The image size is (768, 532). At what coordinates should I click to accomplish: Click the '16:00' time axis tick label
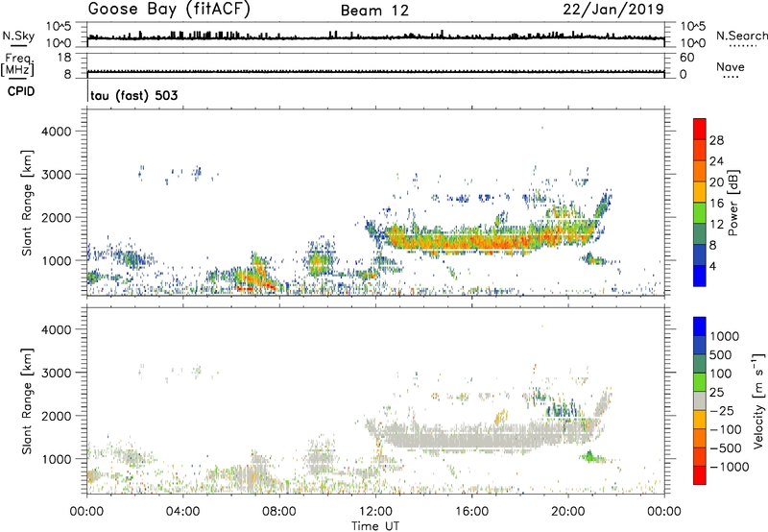471,512
